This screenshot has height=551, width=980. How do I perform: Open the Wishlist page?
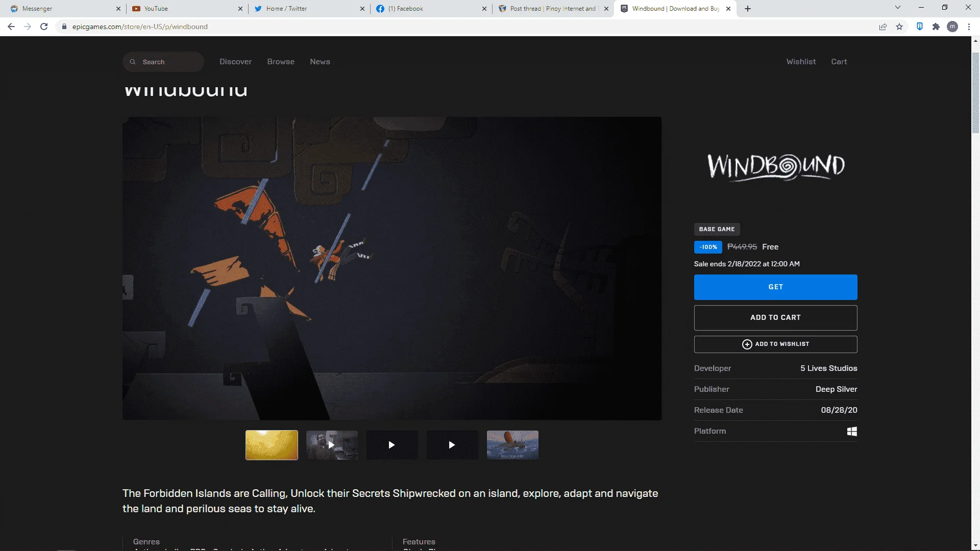tap(801, 62)
